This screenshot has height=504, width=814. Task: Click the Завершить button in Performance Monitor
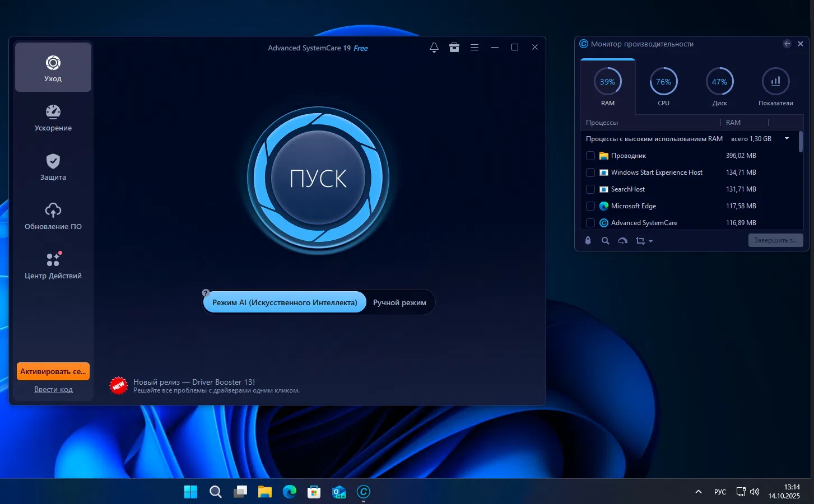pos(776,240)
